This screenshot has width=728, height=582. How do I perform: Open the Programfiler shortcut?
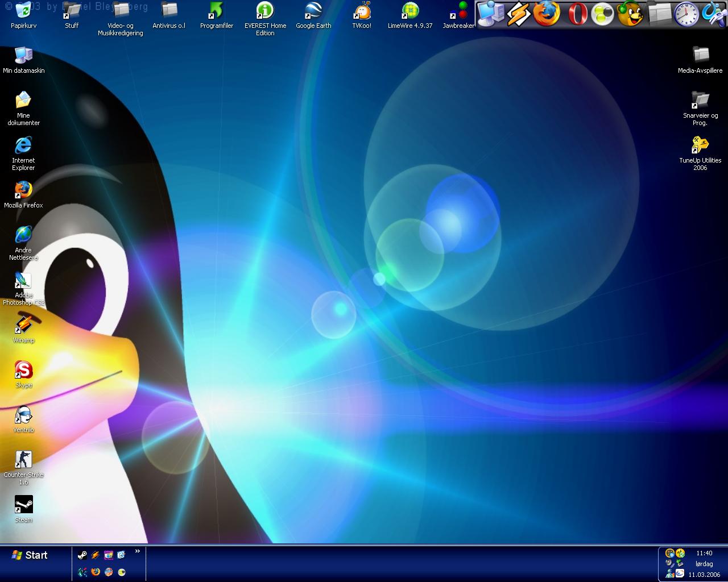217,15
